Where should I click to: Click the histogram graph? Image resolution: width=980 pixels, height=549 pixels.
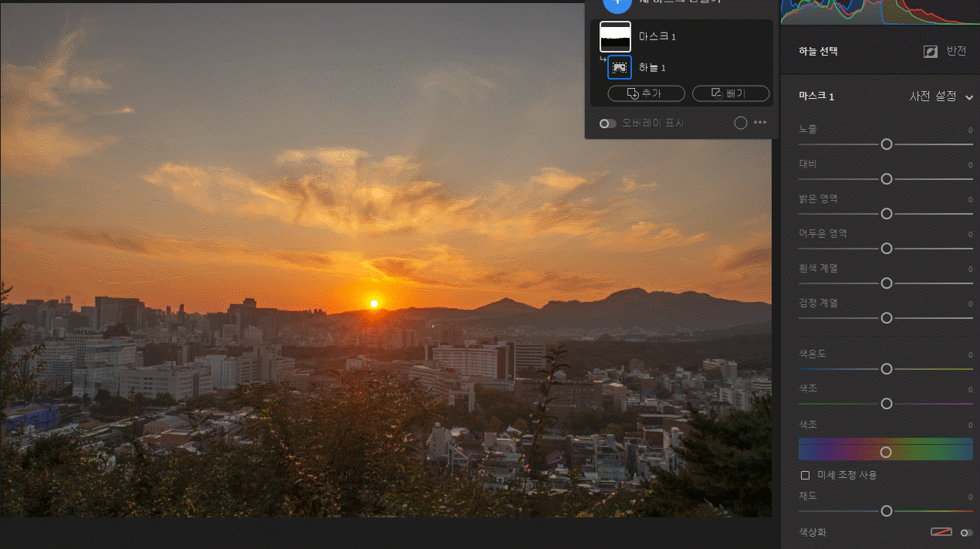[880, 12]
